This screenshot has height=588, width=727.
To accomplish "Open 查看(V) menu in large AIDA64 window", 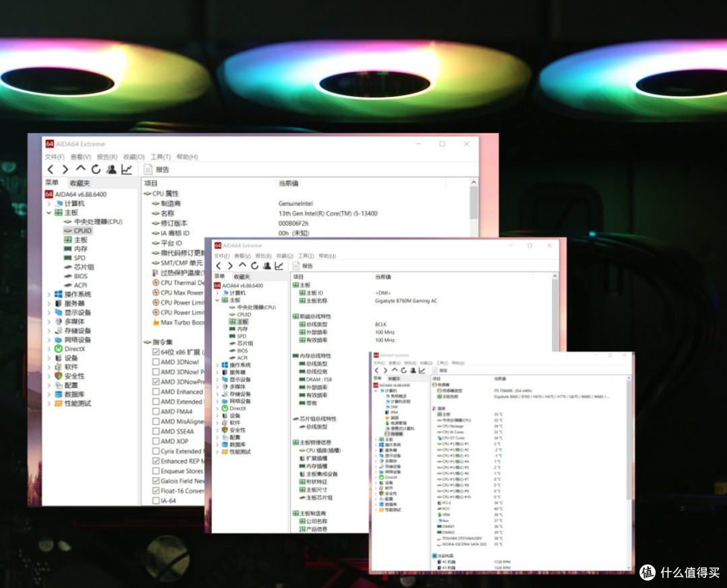I will (x=81, y=157).
